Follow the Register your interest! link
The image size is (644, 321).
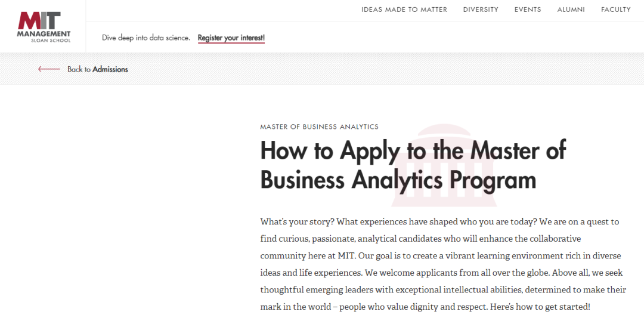[231, 38]
